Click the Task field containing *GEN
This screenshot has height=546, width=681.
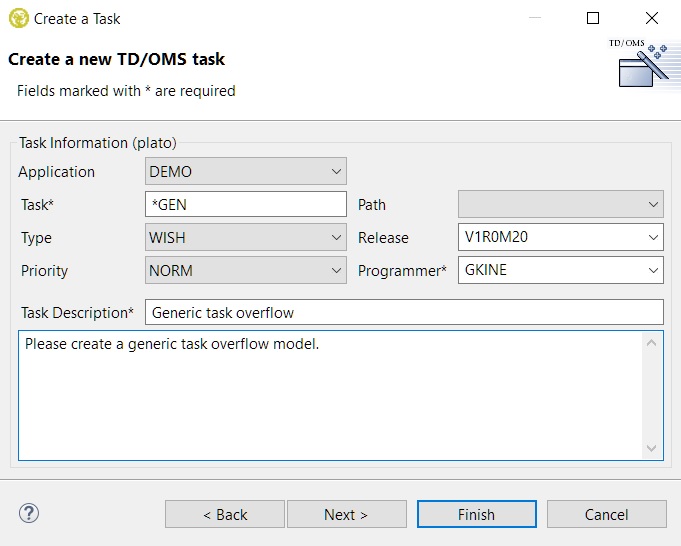(245, 205)
